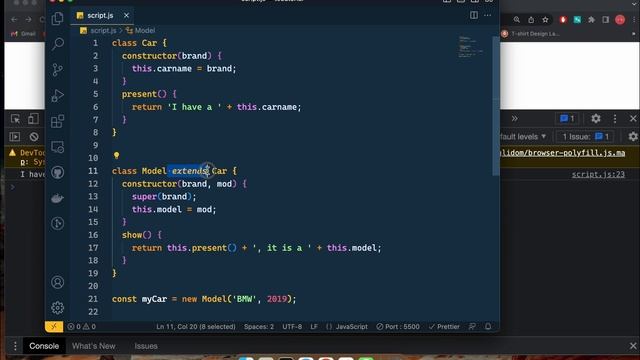Screen dimensions: 640x360
Task: Open the browser-polyfill.js.ma source link
Action: pyautogui.click(x=563, y=153)
